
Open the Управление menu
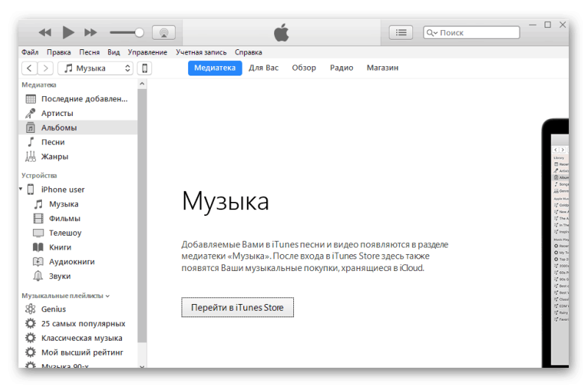click(x=148, y=52)
